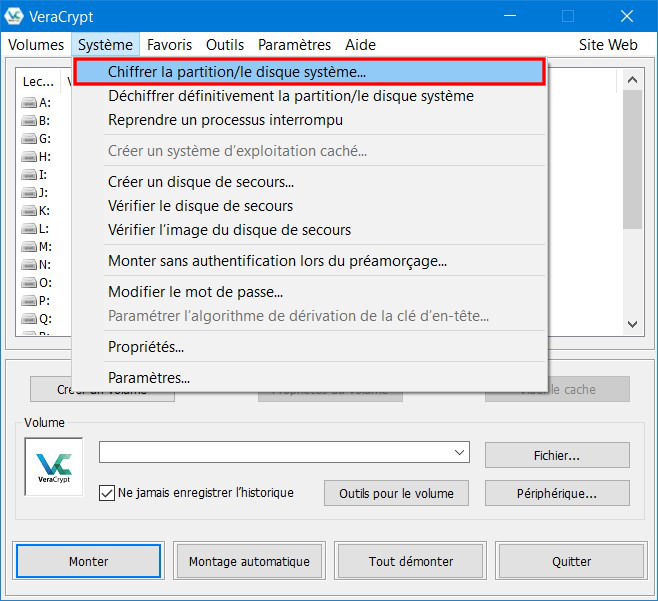The height and width of the screenshot is (601, 658).
Task: Toggle Ne jamais enregistrer l'historique checkbox
Action: [x=107, y=493]
